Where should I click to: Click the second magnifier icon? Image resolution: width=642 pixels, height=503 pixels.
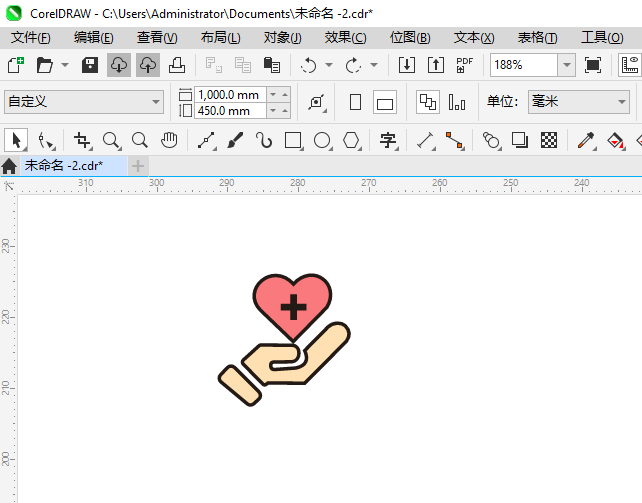click(140, 140)
